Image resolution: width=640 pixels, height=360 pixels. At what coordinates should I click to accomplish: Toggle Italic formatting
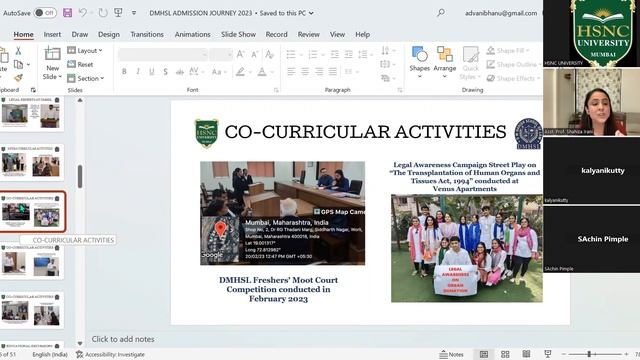click(x=138, y=72)
